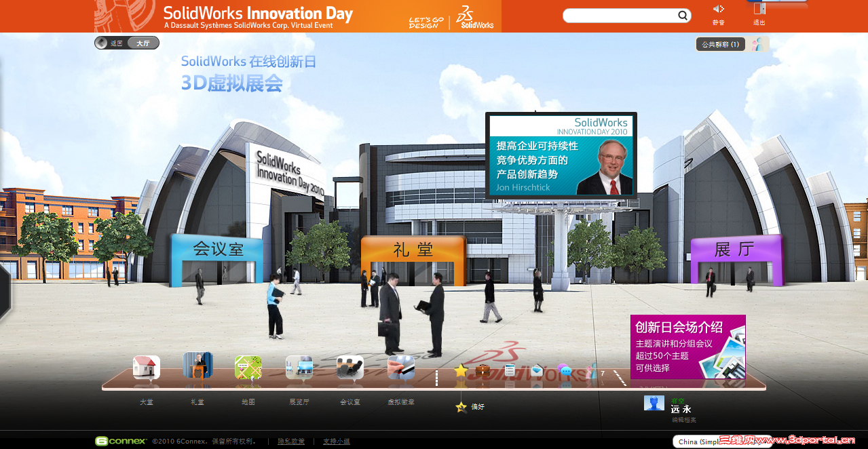
Task: Open the chat bubbles icon
Action: [x=565, y=371]
